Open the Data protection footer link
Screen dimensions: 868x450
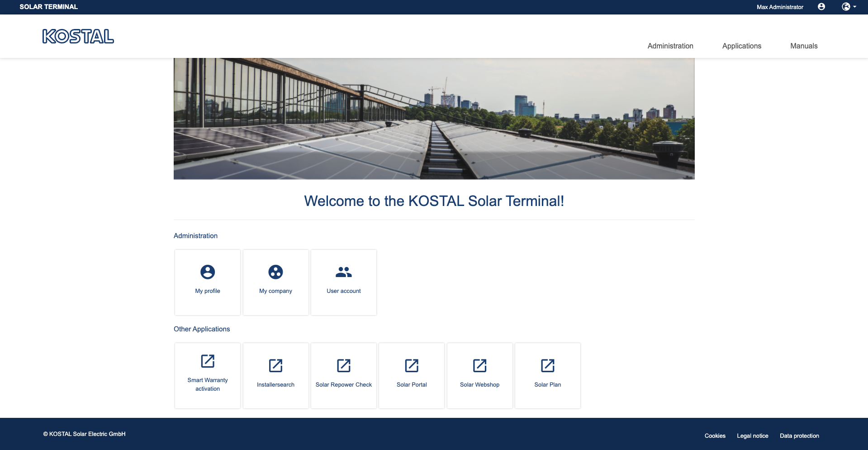[799, 436]
